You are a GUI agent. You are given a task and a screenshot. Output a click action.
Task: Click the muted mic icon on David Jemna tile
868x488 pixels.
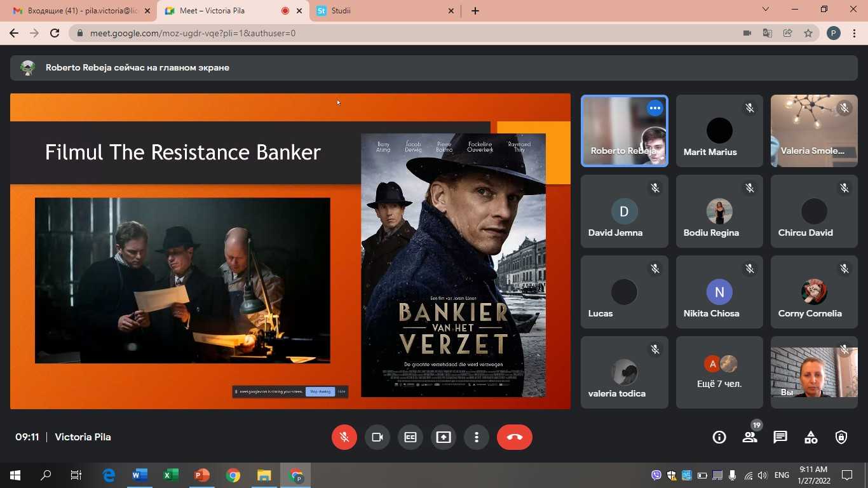tap(655, 188)
